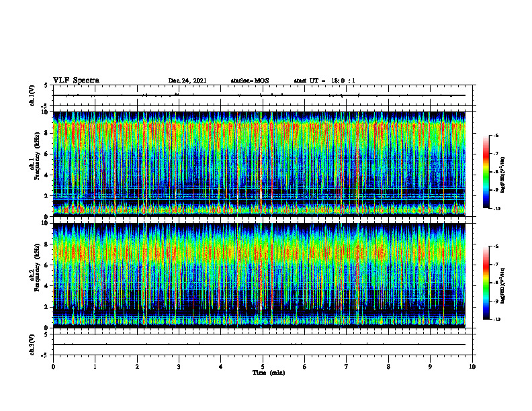Image resolution: width=532 pixels, height=411 pixels.
Task: Click the "5" tick on ch.1(V) axis
Action: [x=46, y=86]
